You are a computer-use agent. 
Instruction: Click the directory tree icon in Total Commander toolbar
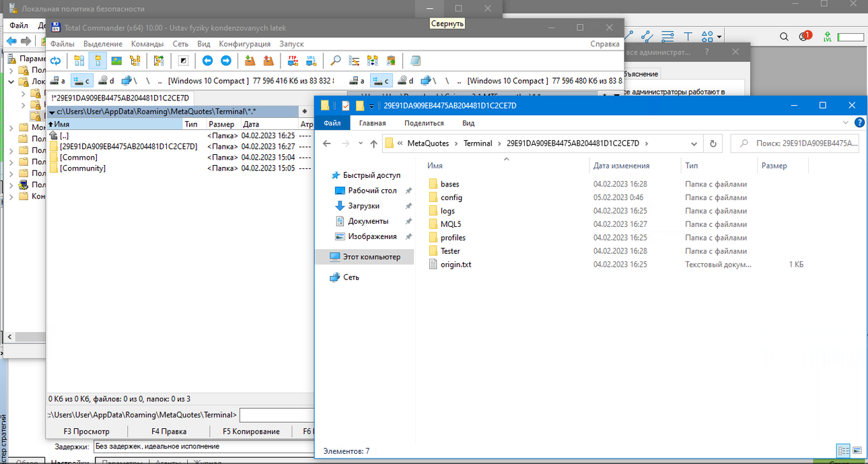135,61
